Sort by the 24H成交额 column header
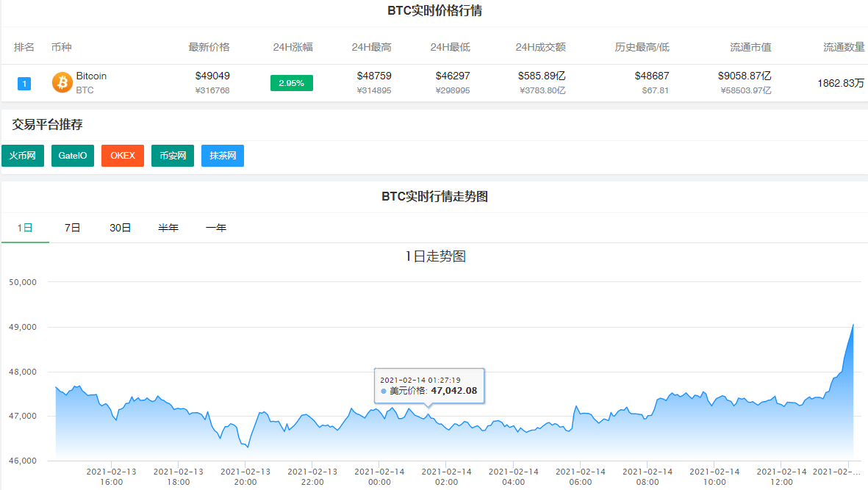This screenshot has width=868, height=490. coord(539,46)
